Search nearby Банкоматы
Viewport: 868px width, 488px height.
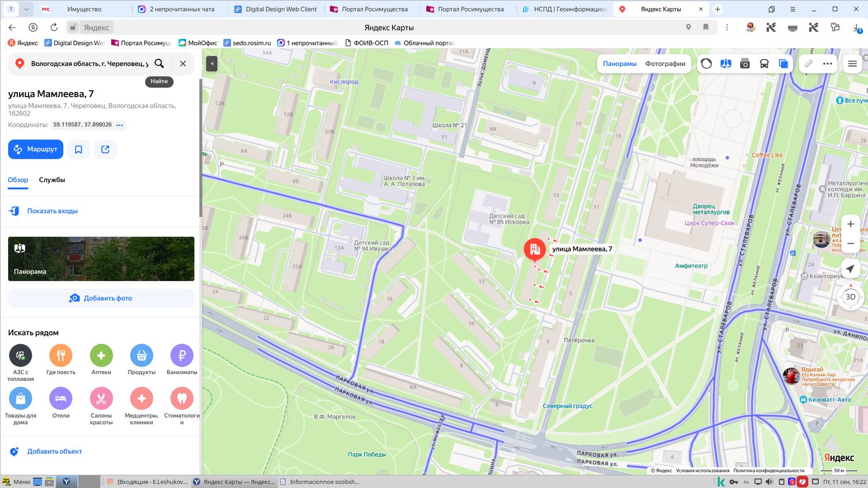tap(182, 360)
